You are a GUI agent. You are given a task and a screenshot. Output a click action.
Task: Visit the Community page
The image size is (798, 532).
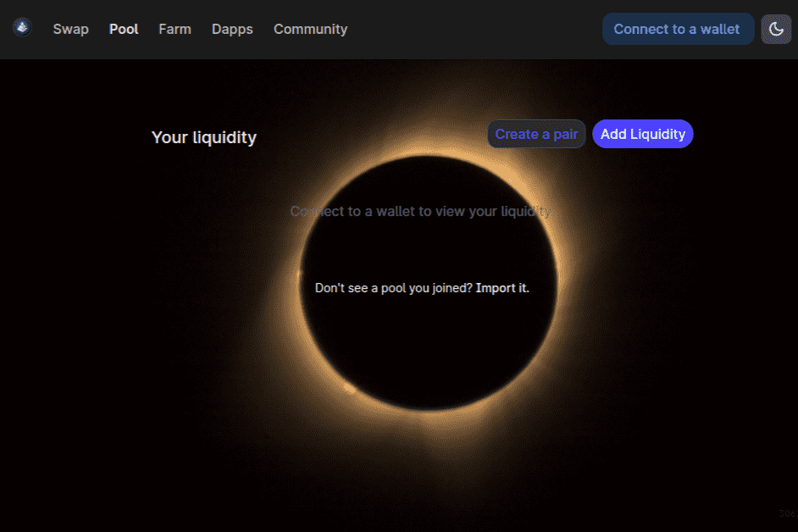[x=310, y=29]
